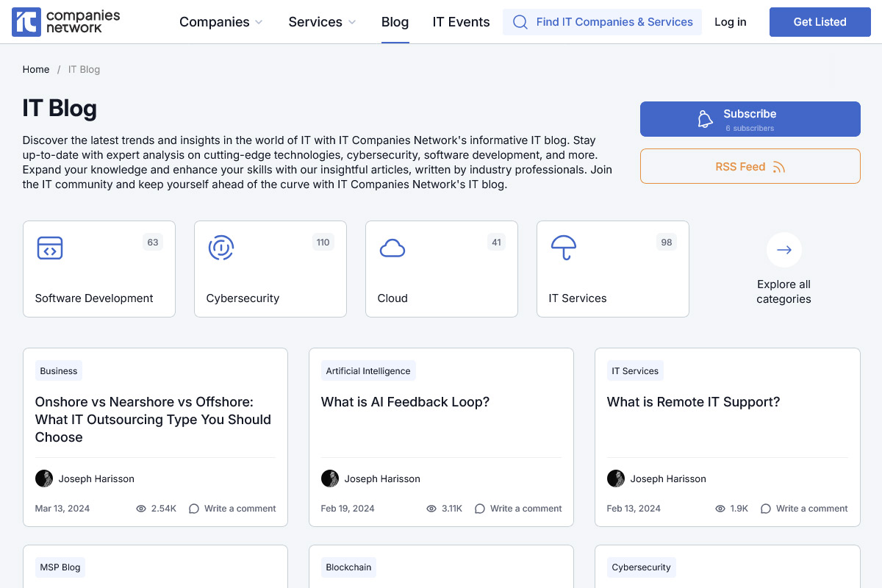Screen dimensions: 882x588
Task: Click the Cybersecurity shield icon
Action: [220, 248]
